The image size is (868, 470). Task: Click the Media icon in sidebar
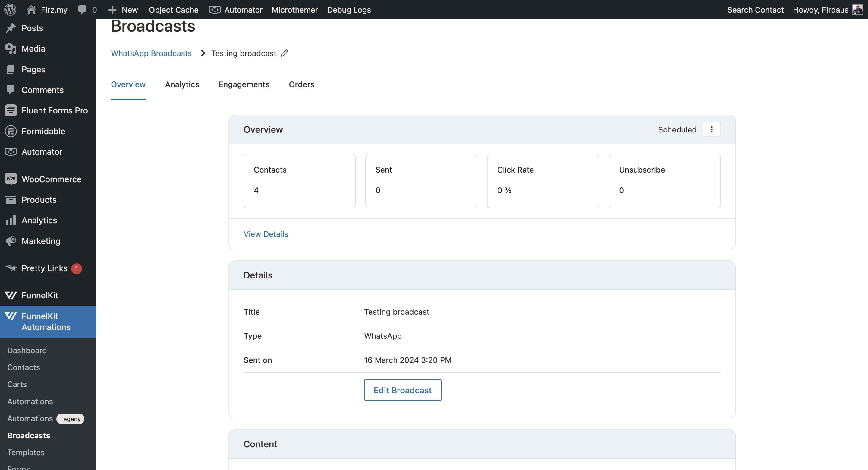(11, 49)
